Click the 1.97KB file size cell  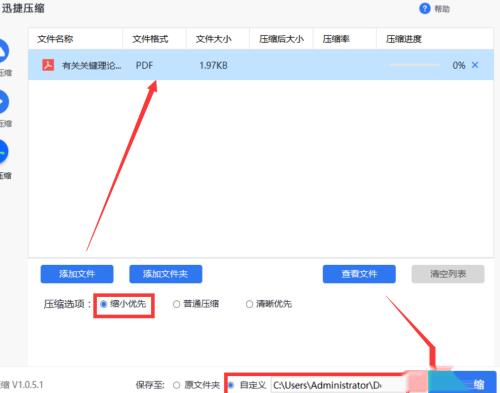click(213, 65)
